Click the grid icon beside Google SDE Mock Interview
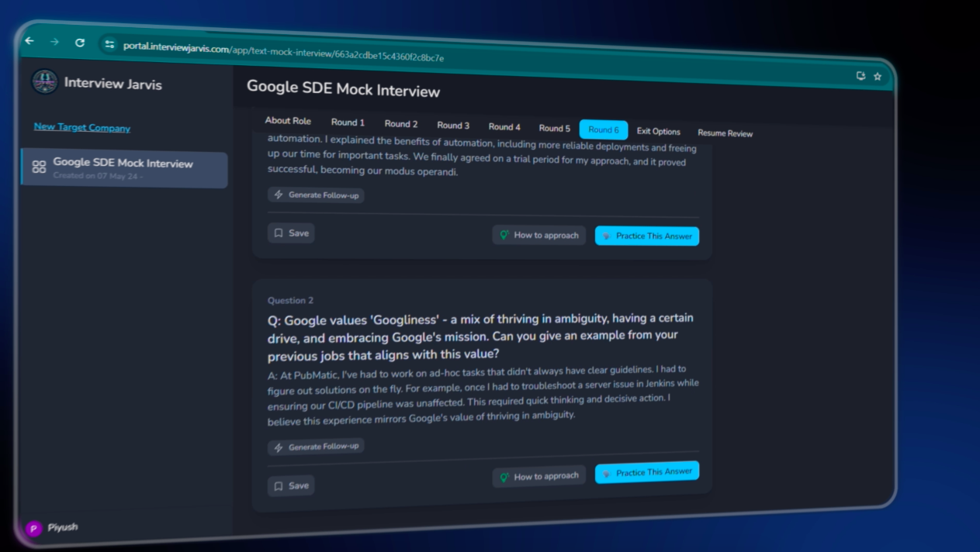This screenshot has width=980, height=552. (x=39, y=166)
